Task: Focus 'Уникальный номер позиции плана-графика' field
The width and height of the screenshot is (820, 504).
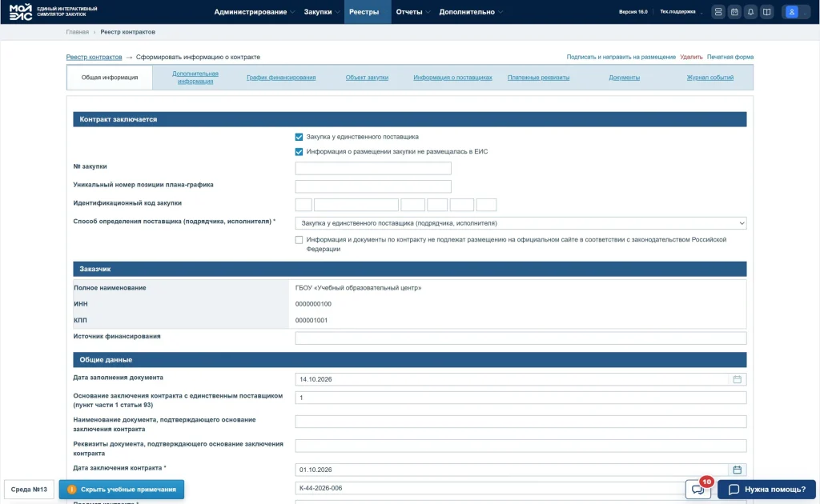Action: point(373,186)
